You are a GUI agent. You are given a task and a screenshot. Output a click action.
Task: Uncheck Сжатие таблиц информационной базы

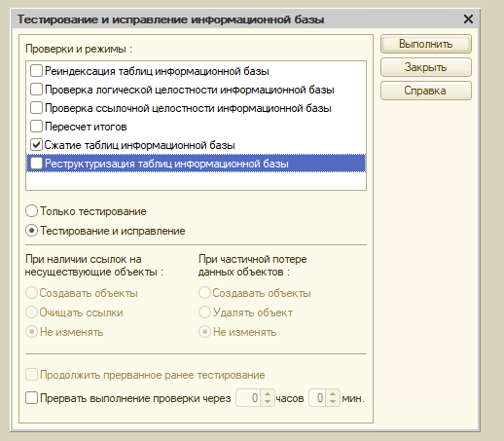[x=36, y=145]
